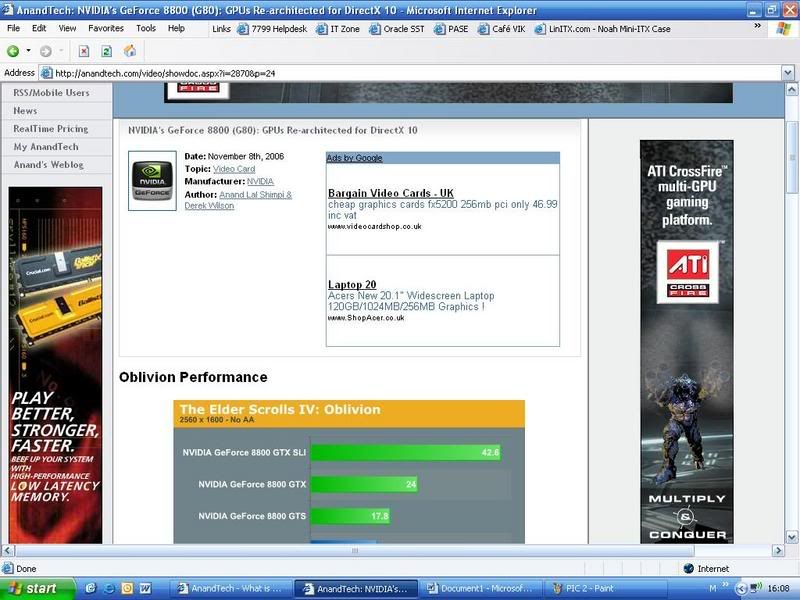Open the Tools menu
Screen dimensions: 800x600
[x=146, y=29]
